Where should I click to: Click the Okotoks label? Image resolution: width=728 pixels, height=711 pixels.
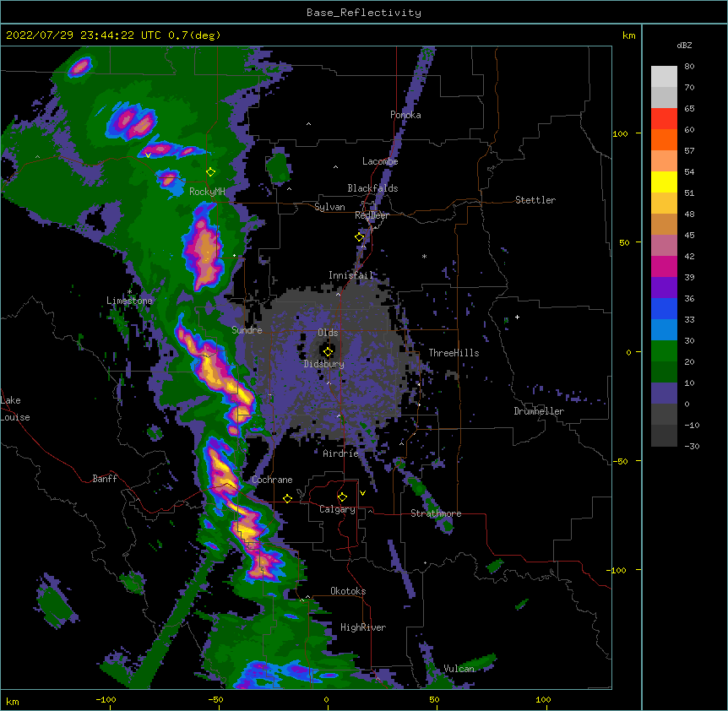348,591
